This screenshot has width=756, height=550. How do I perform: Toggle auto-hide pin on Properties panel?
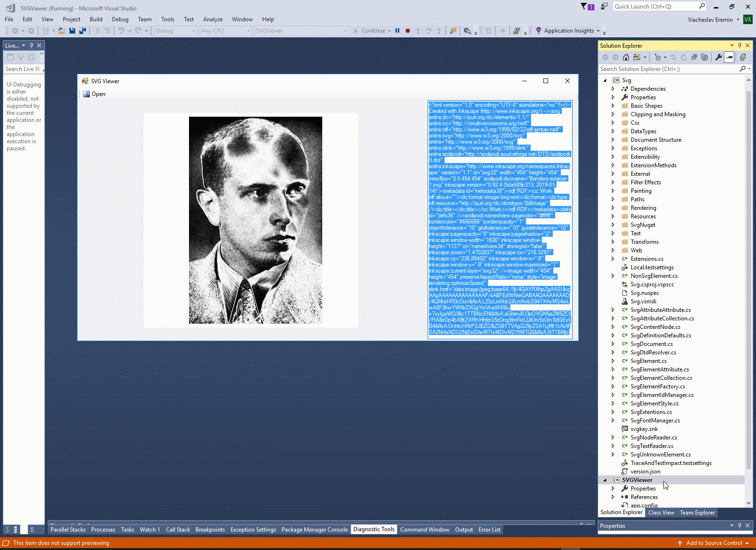pos(739,525)
